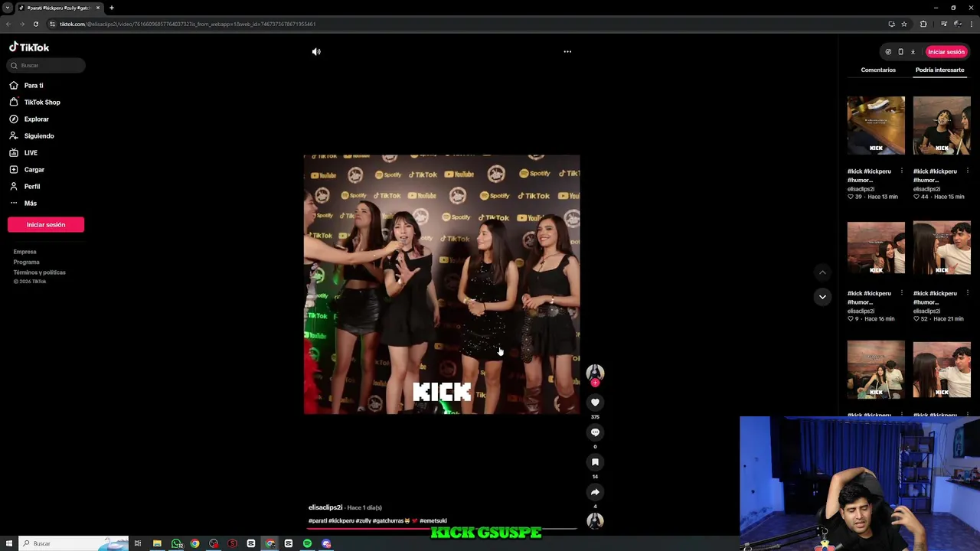The image size is (980, 551).
Task: Click the red Iniciar sesión button in the sidebar
Action: tap(46, 224)
